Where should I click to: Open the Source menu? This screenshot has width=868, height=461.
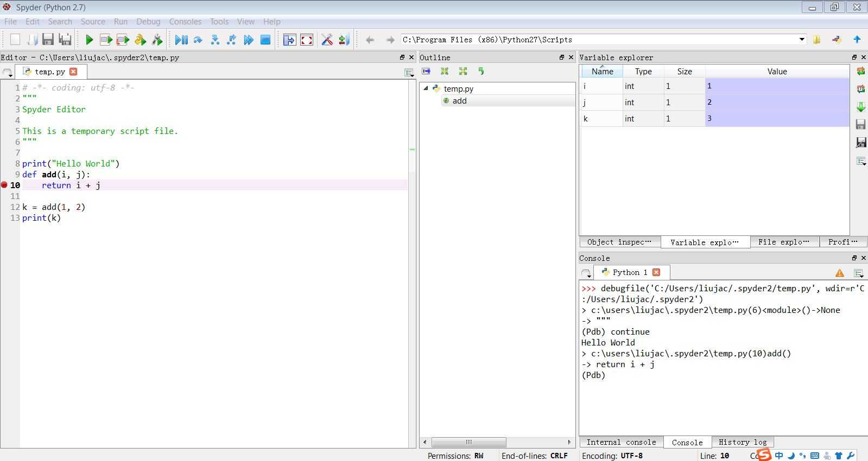93,22
